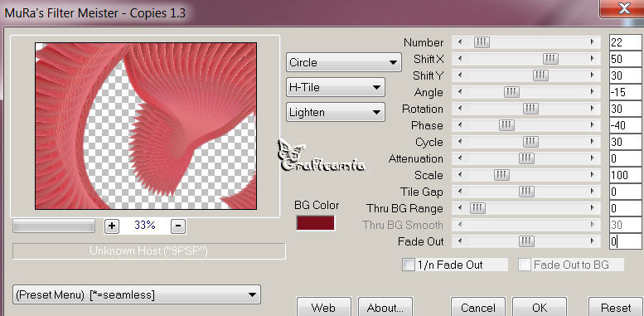Click the Cycle value input field

click(x=625, y=142)
